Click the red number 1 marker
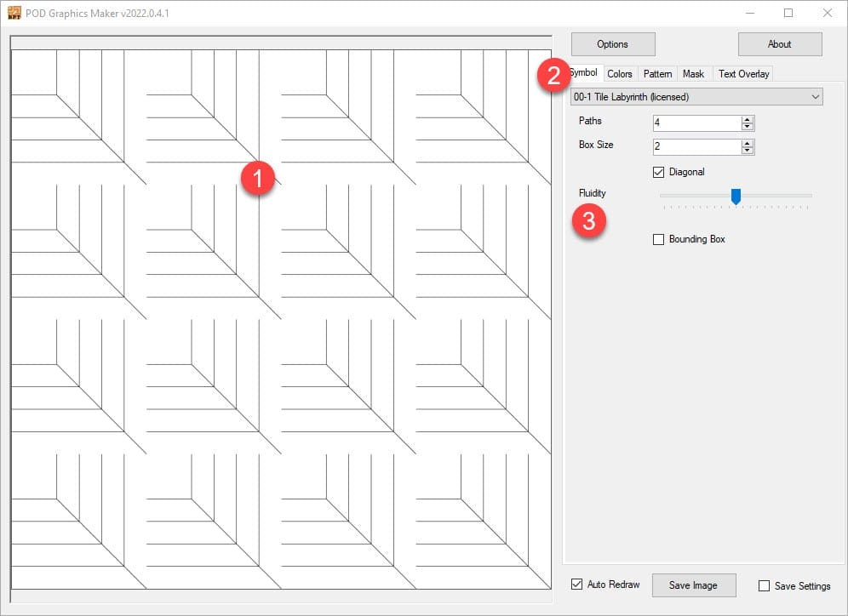The width and height of the screenshot is (848, 616). pyautogui.click(x=257, y=180)
